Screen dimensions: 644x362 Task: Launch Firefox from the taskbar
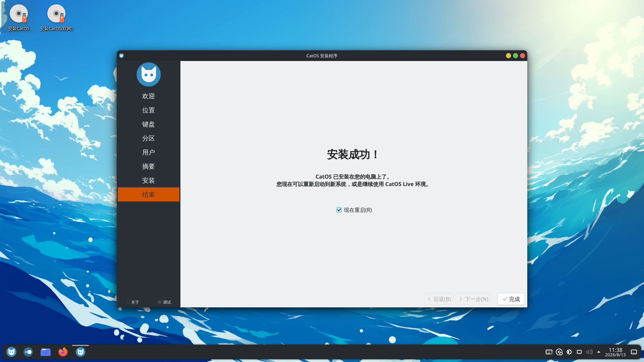[x=63, y=352]
